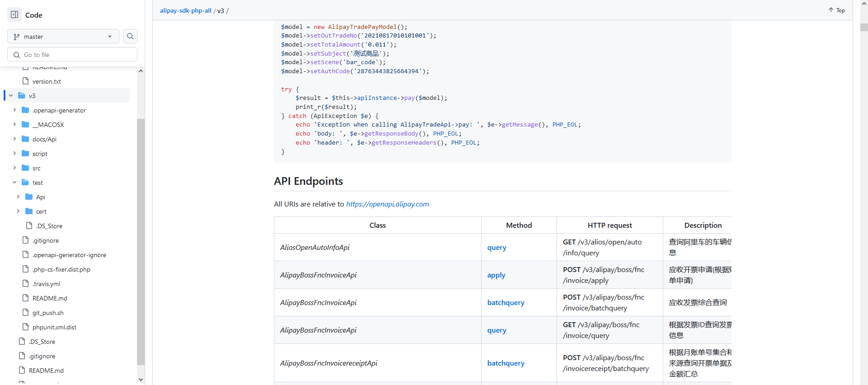
Task: Select the v3 folder icon
Action: click(22, 95)
